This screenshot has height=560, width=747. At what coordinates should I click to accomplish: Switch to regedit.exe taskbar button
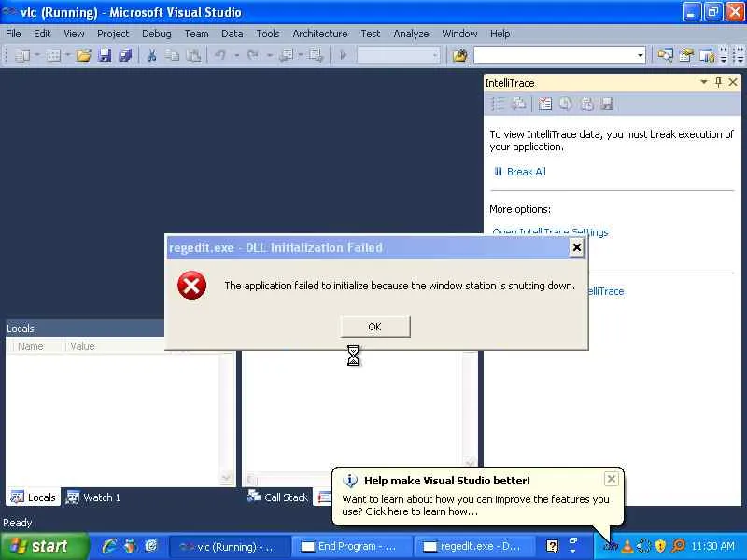473,546
